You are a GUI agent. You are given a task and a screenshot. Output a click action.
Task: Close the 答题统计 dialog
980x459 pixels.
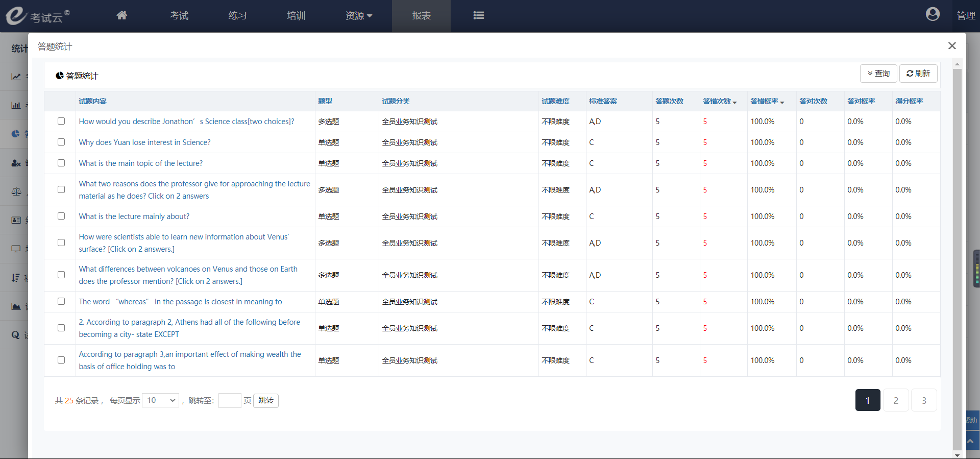(952, 46)
